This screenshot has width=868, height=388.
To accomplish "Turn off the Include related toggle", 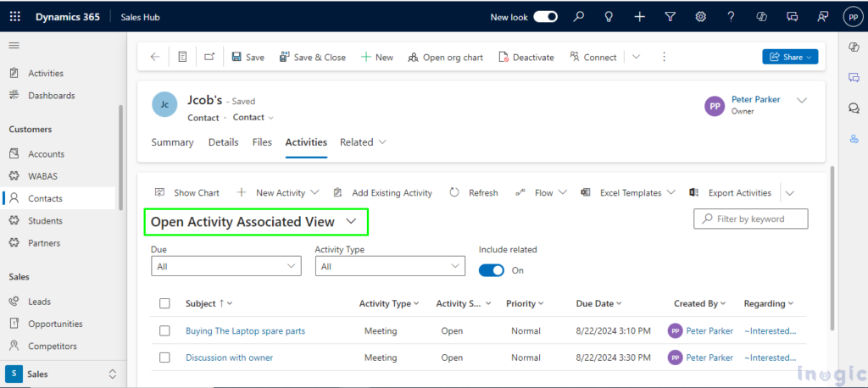I will (x=492, y=270).
